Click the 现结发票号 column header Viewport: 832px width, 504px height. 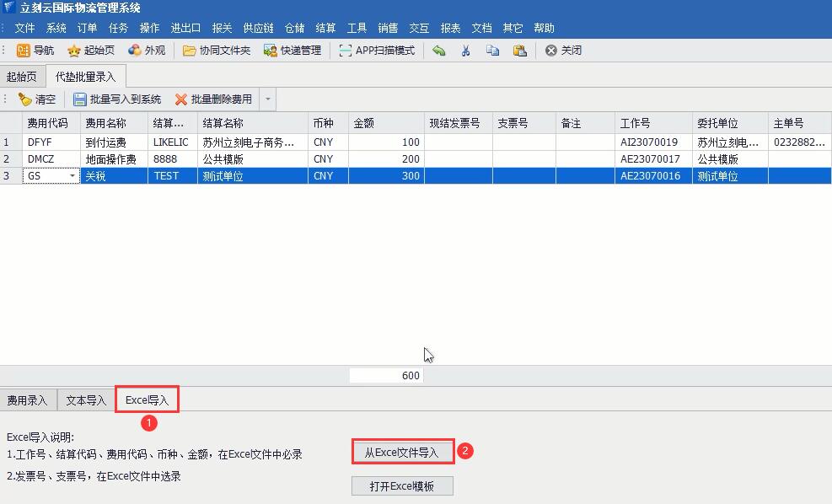[x=459, y=124]
